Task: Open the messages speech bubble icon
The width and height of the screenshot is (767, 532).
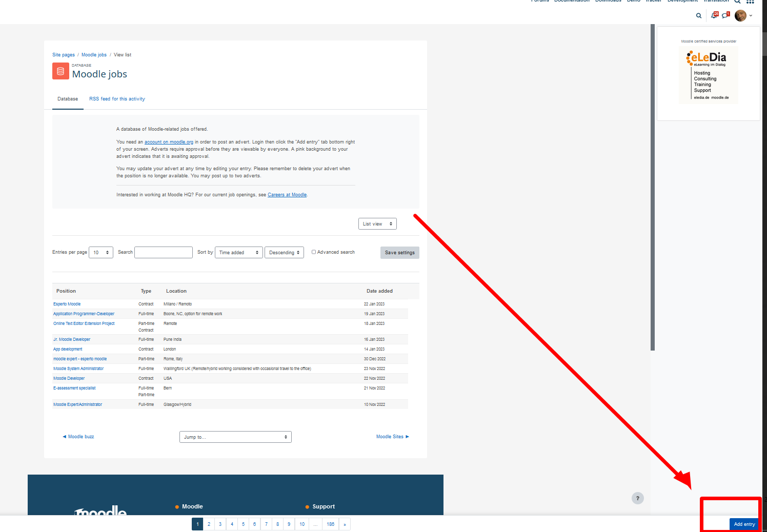Action: point(725,15)
